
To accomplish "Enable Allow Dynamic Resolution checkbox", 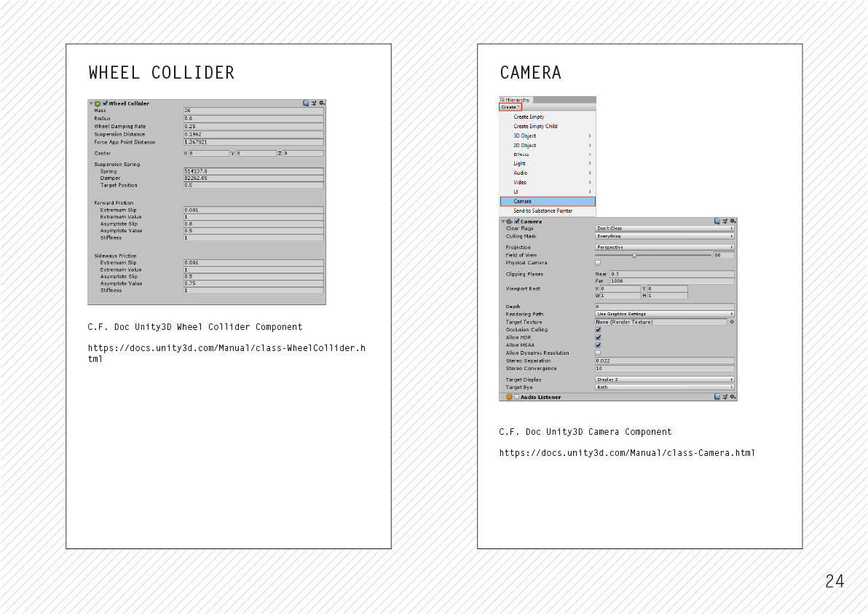I will (598, 353).
